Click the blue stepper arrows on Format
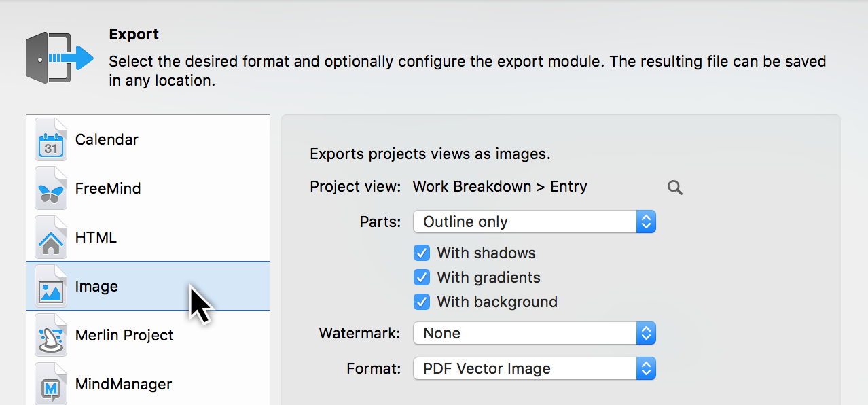The height and width of the screenshot is (405, 868). coord(645,368)
